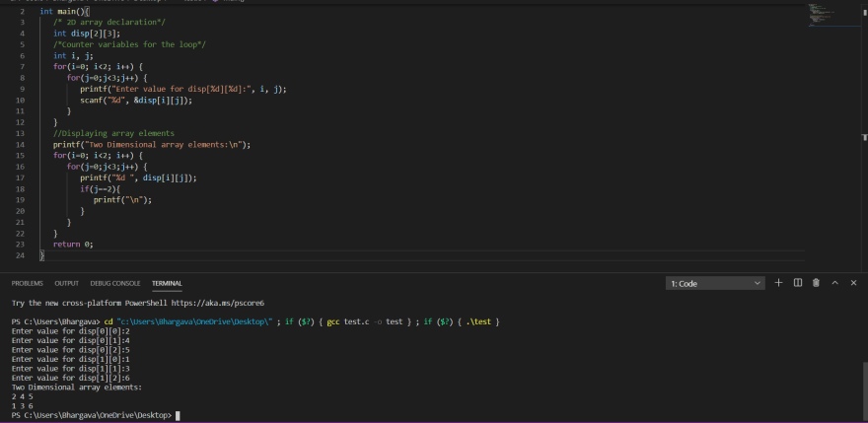
Task: Click line number 10 in the gutter
Action: 21,101
